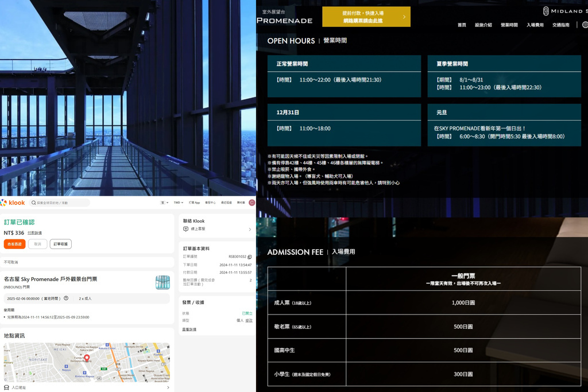Click the 修改 link under invoice type
Viewport: 588px width, 392px height.
point(249,320)
